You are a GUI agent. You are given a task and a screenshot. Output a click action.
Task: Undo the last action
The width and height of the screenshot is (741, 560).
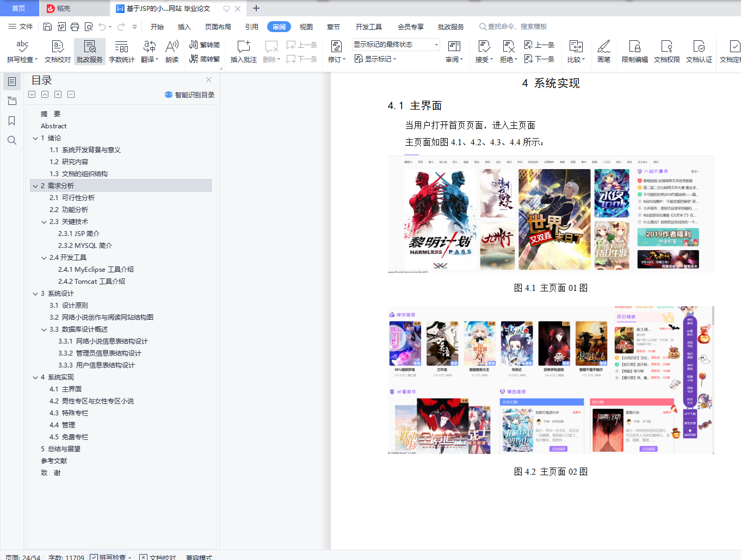click(x=102, y=27)
